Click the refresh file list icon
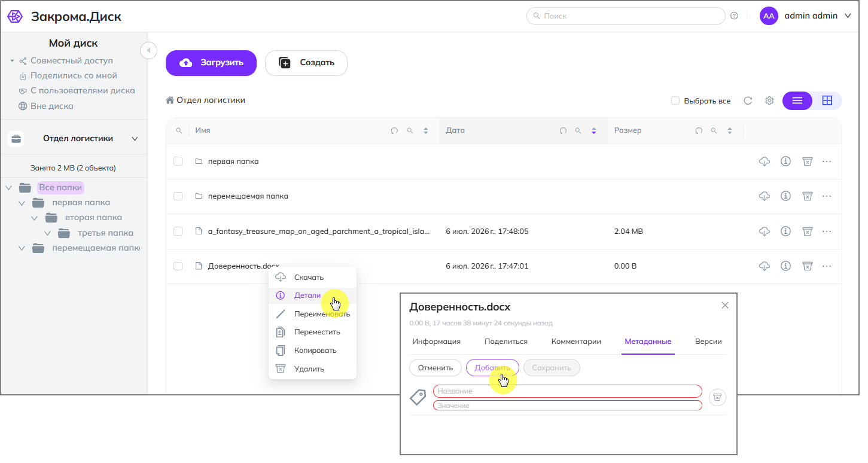 pos(748,100)
